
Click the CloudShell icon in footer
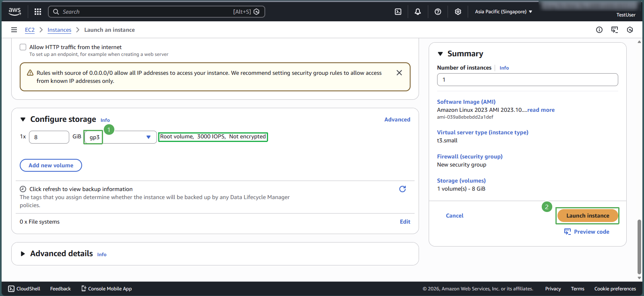click(11, 289)
